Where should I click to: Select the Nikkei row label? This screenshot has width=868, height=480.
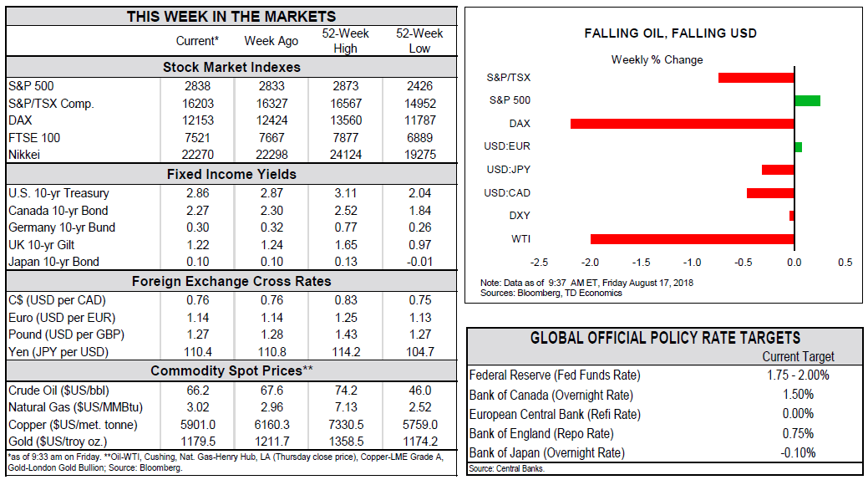pos(26,155)
